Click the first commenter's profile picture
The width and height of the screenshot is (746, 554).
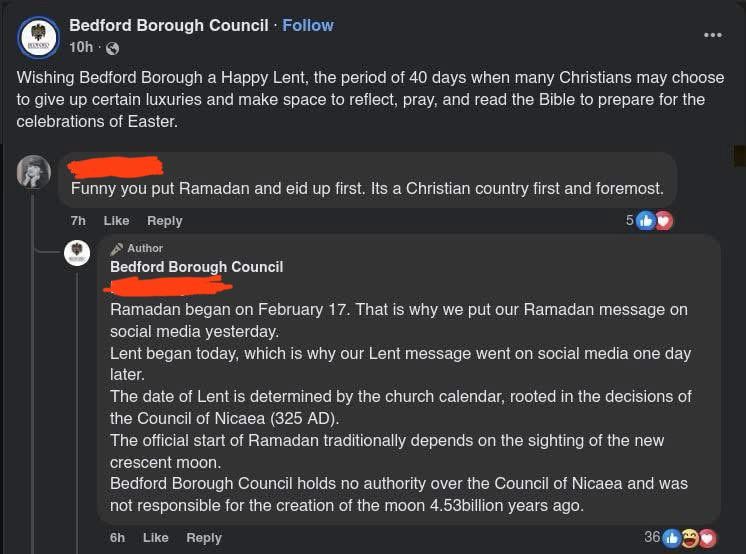coord(34,172)
